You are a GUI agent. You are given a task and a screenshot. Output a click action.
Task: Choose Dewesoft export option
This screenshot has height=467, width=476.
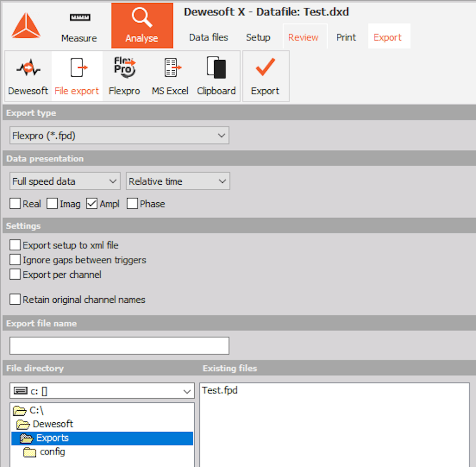click(28, 76)
